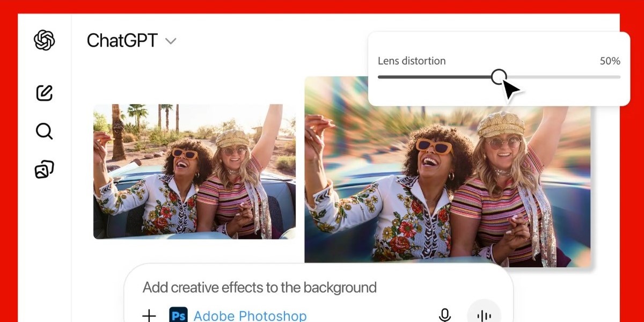Expand the ChatGPT model selector chevron
The width and height of the screenshot is (644, 322).
[171, 41]
